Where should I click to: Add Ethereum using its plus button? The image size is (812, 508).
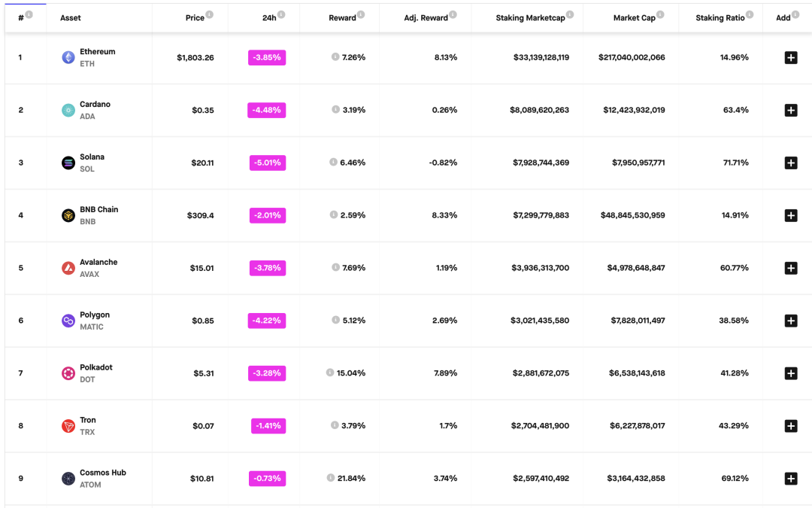(790, 57)
